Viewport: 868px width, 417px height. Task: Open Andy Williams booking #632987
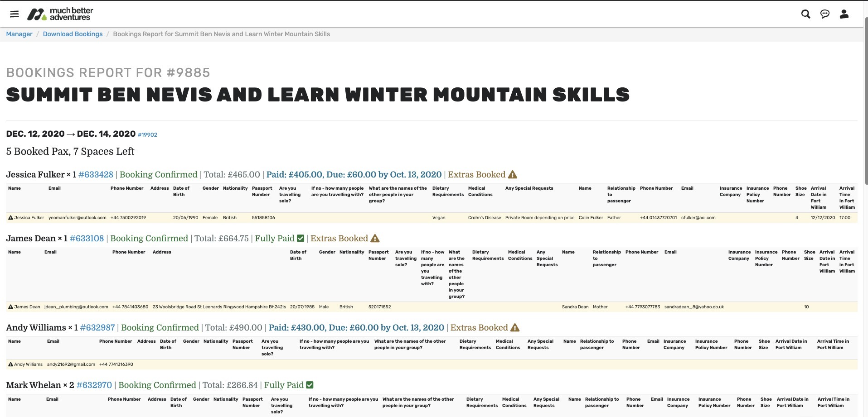pos(97,328)
